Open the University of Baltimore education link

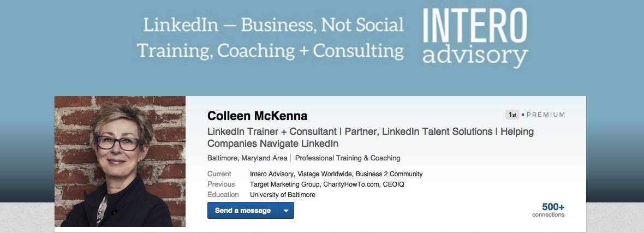pos(282,195)
